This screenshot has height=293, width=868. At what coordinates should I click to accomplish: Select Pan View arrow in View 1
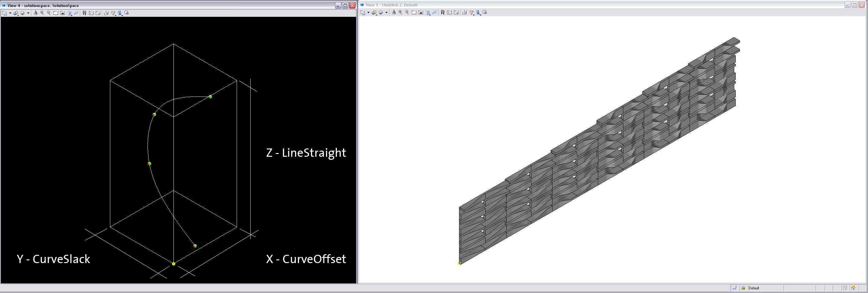[x=434, y=12]
